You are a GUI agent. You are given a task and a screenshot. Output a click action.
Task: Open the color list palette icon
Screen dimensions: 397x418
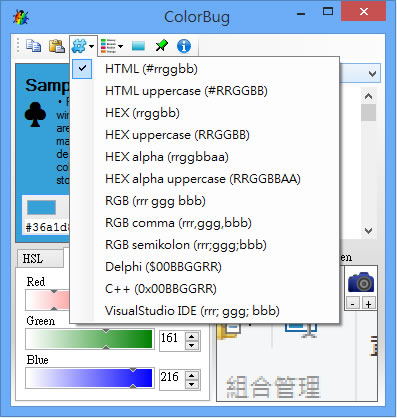[108, 46]
